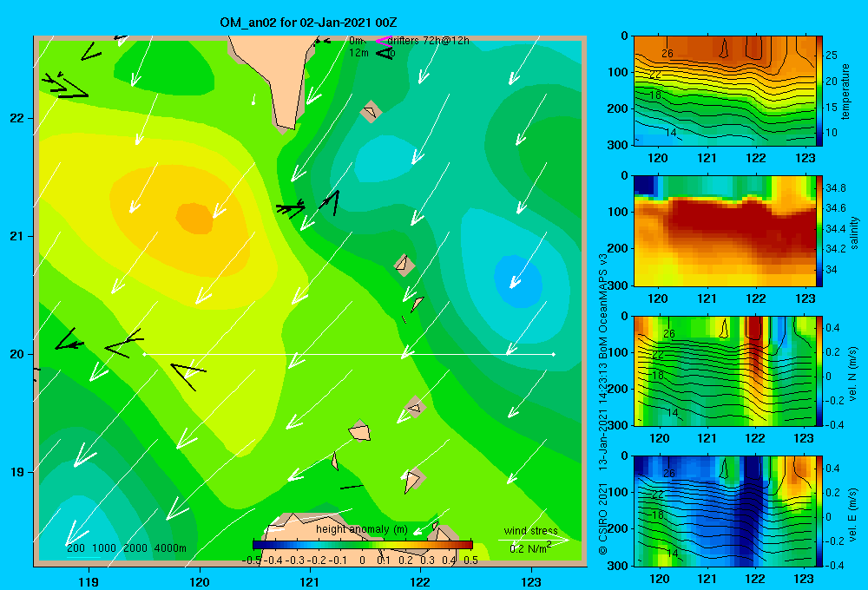Click the longitude 119 tick label on main map

89,581
